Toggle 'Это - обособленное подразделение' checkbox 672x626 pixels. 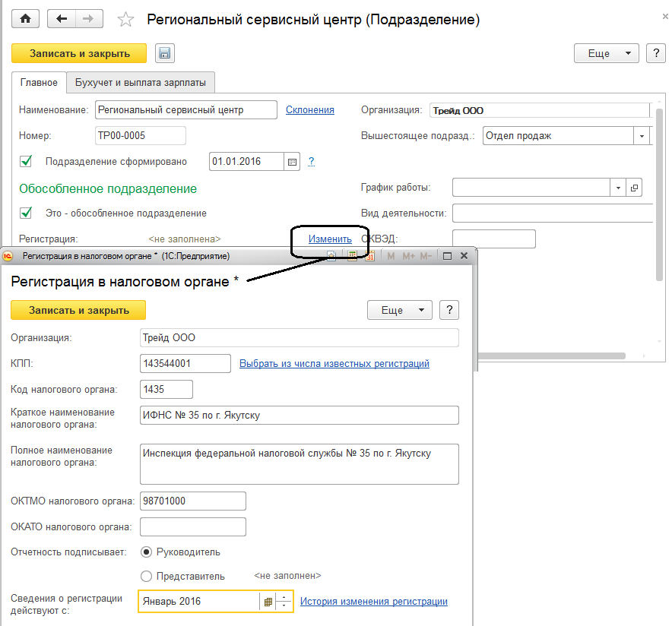[x=26, y=213]
